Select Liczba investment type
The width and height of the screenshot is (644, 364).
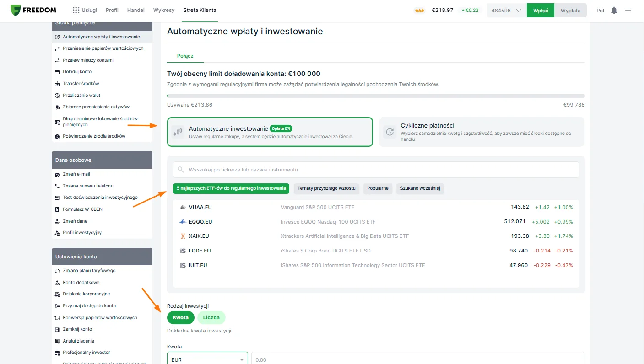pos(211,317)
